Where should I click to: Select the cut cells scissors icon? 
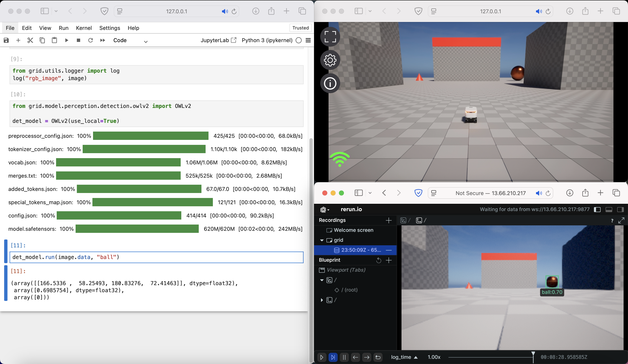point(30,40)
